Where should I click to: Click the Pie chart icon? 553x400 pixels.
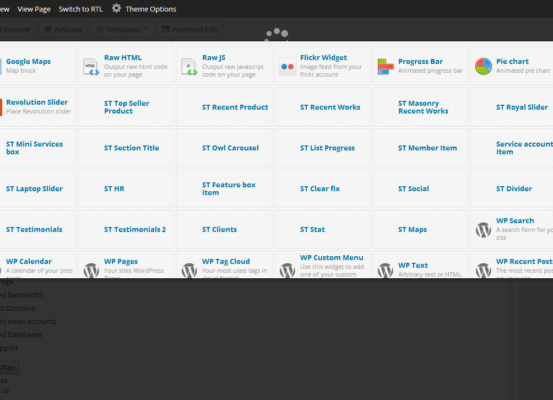coord(483,66)
